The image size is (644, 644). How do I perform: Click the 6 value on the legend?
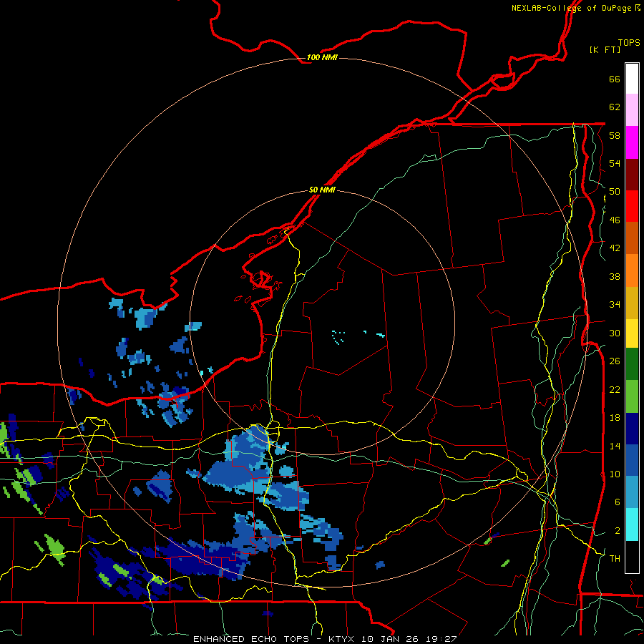(x=618, y=502)
